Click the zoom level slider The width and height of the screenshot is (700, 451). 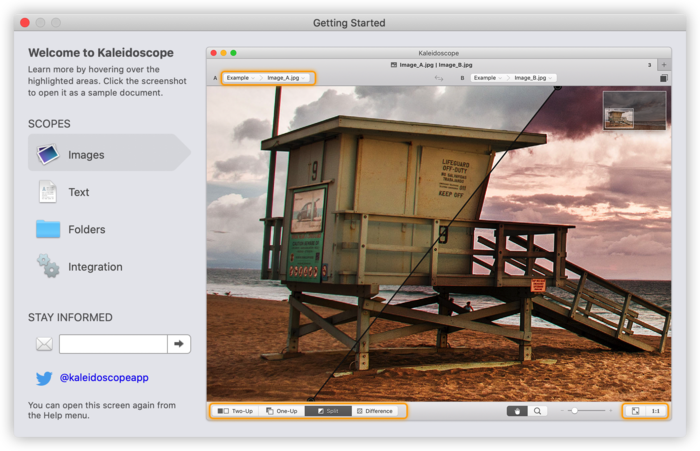(x=586, y=410)
